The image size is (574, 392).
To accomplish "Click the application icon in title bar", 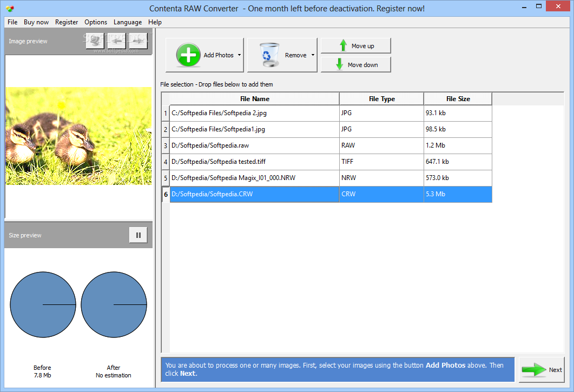I will [10, 8].
